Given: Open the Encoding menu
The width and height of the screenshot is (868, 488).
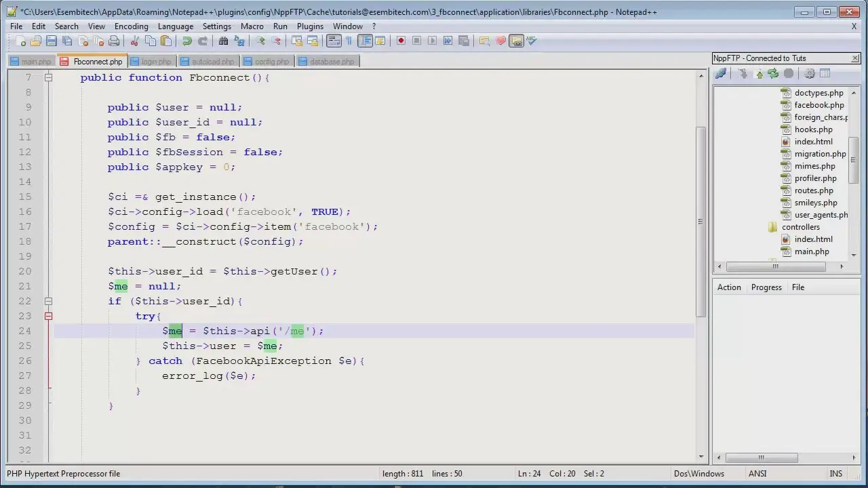Looking at the screenshot, I should (x=132, y=26).
